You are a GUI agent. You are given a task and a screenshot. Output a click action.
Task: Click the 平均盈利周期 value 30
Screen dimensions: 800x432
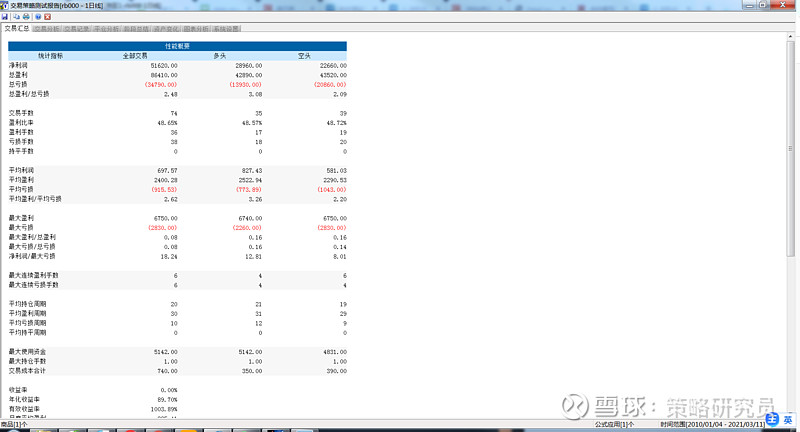(x=174, y=314)
